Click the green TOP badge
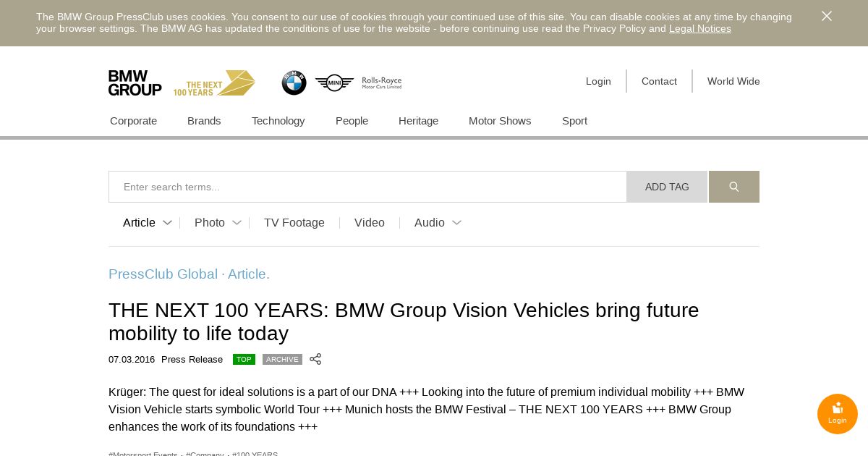This screenshot has width=868, height=456. point(244,360)
